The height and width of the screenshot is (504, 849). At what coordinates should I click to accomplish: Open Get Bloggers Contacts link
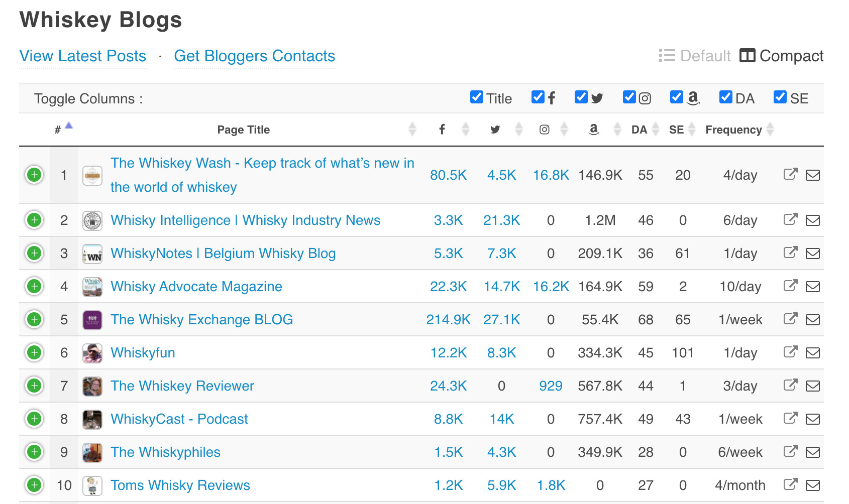[x=255, y=56]
